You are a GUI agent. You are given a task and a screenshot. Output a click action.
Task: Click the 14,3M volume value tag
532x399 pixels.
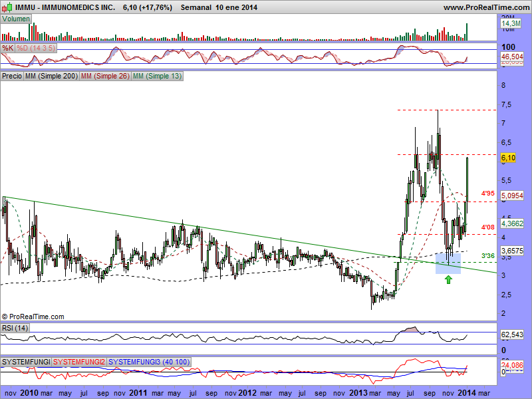(x=511, y=23)
